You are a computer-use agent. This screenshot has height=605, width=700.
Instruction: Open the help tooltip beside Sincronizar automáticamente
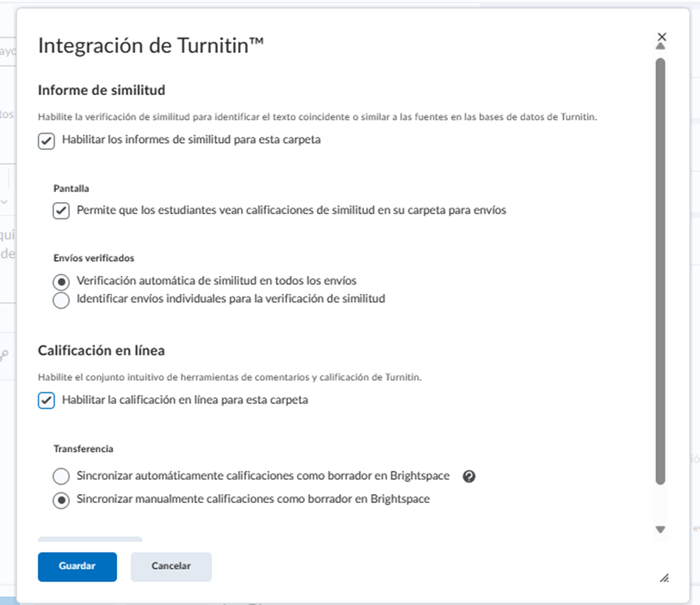click(x=470, y=476)
